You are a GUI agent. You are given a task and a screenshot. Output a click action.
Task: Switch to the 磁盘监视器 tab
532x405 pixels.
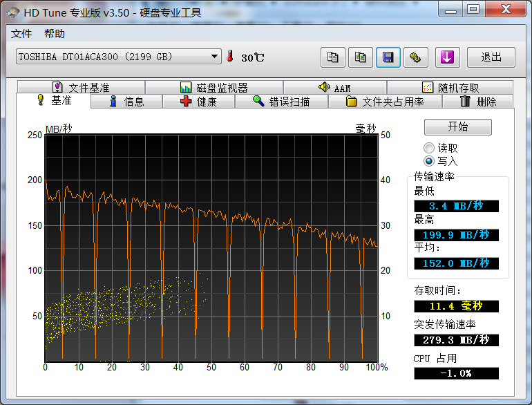point(214,88)
